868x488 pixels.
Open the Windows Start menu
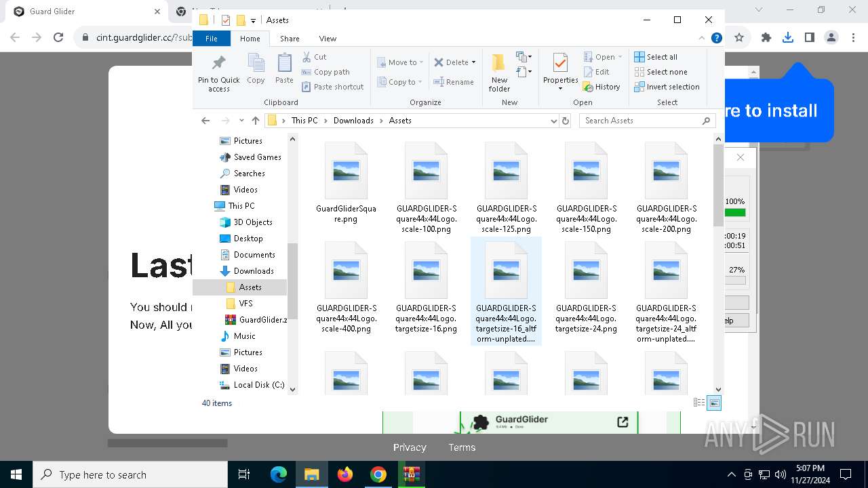[x=16, y=474]
